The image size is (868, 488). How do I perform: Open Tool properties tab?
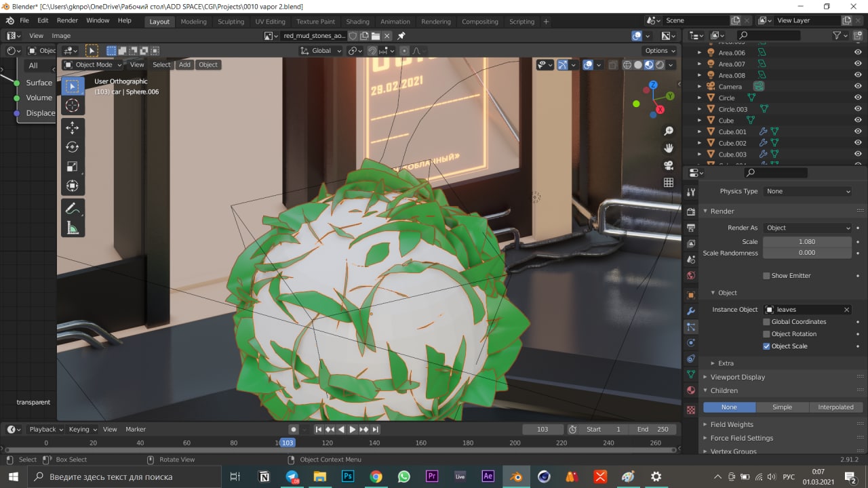pos(691,192)
